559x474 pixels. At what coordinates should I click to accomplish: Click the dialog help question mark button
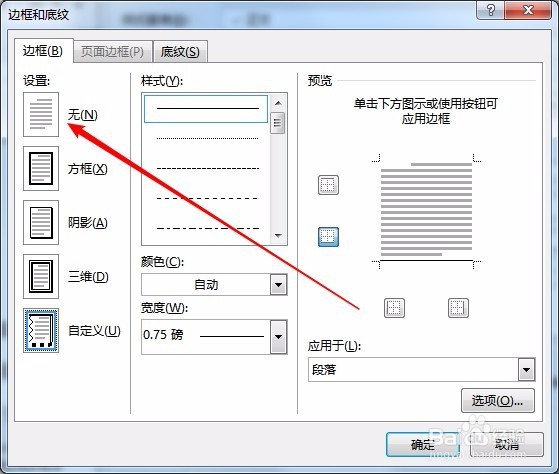tap(490, 10)
